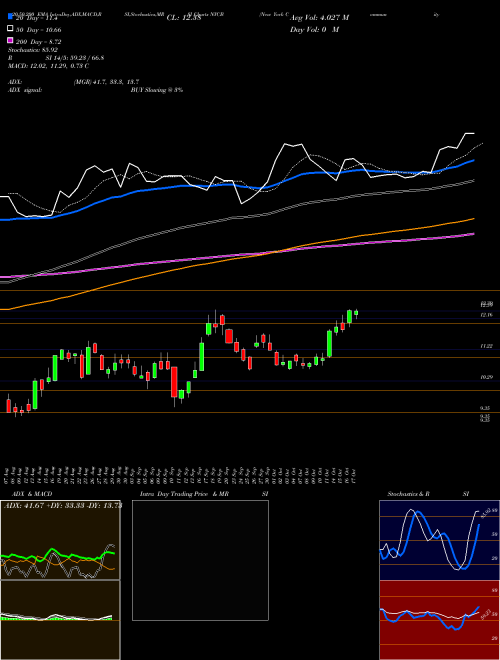Open the empty intraday trading price panel
This screenshot has width=500, height=660.
[200, 560]
